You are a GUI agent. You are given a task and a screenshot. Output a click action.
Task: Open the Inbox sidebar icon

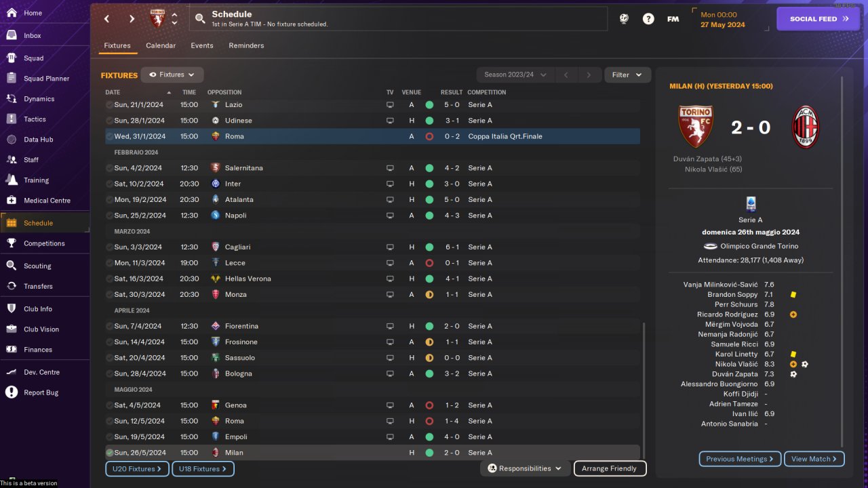(11, 35)
